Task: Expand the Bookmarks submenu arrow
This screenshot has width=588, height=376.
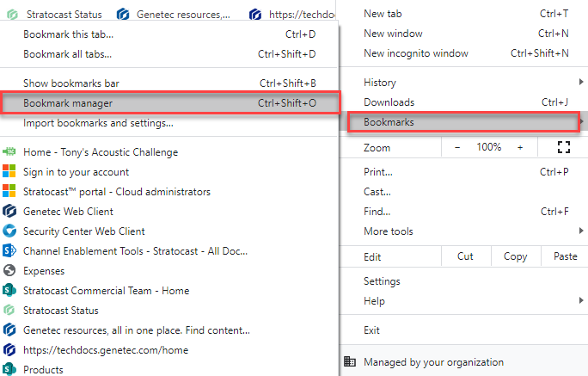Action: pyautogui.click(x=582, y=121)
